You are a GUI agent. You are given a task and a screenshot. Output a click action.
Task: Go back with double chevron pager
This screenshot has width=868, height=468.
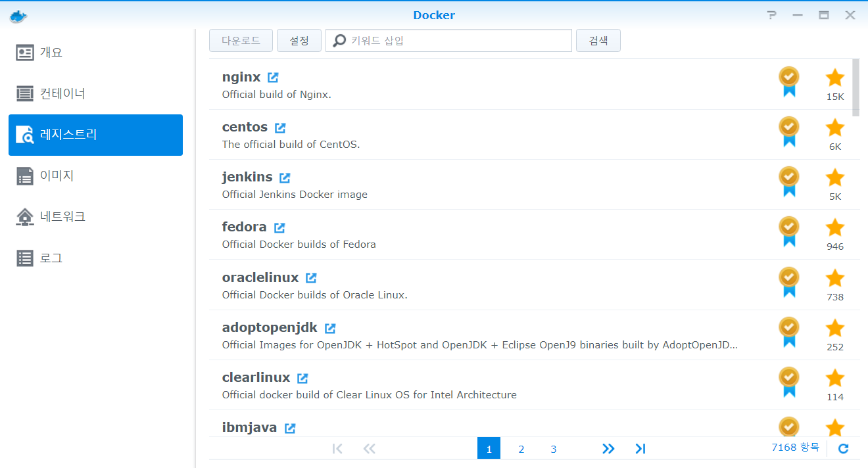(x=370, y=449)
